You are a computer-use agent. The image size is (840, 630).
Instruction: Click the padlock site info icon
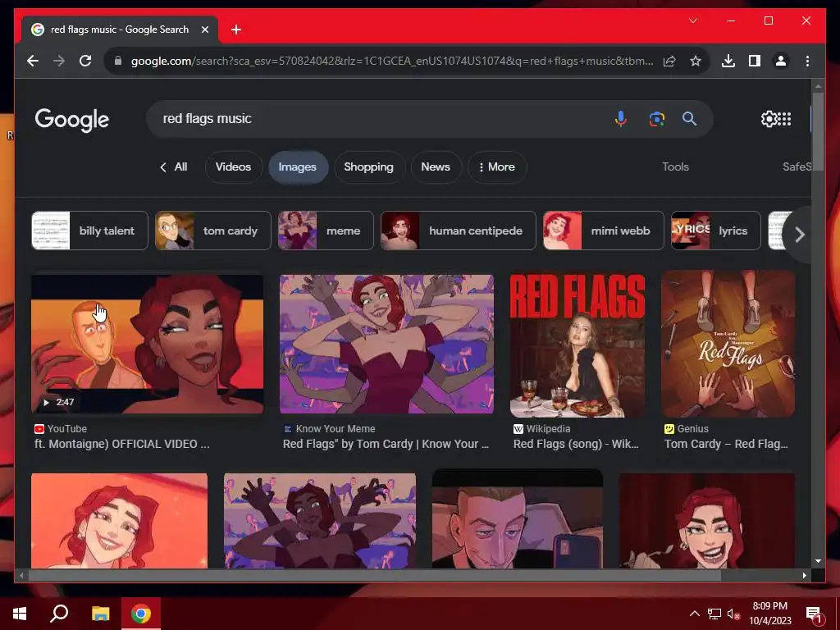point(118,61)
